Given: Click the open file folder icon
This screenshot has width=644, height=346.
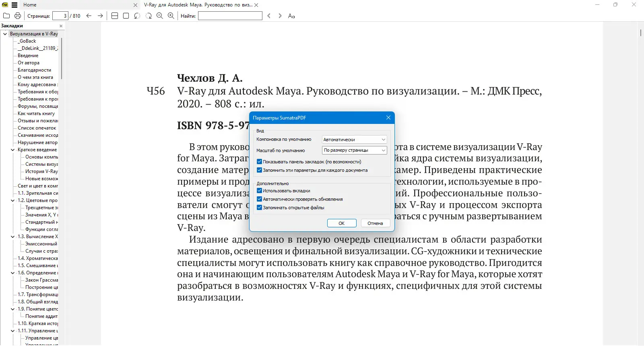Looking at the screenshot, I should 6,16.
